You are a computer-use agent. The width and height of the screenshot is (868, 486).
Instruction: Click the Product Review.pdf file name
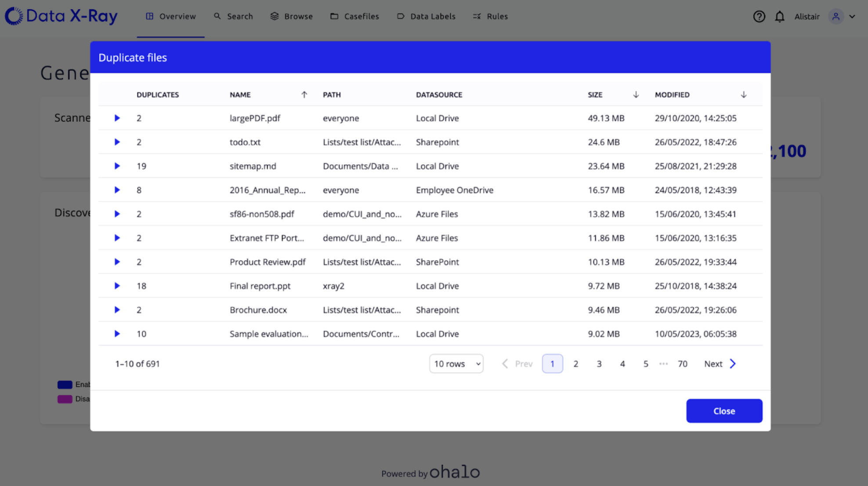pos(268,262)
